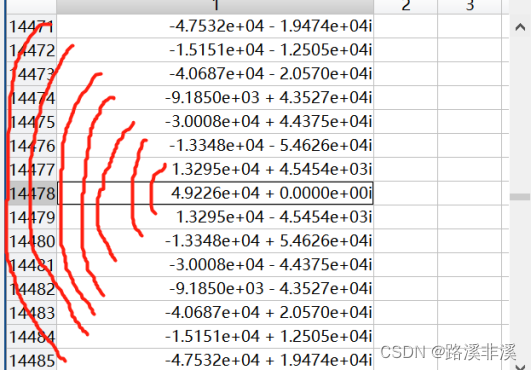Click cell -9.1850e+03 - 4.3527e+04i
The width and height of the screenshot is (532, 370).
(215, 289)
